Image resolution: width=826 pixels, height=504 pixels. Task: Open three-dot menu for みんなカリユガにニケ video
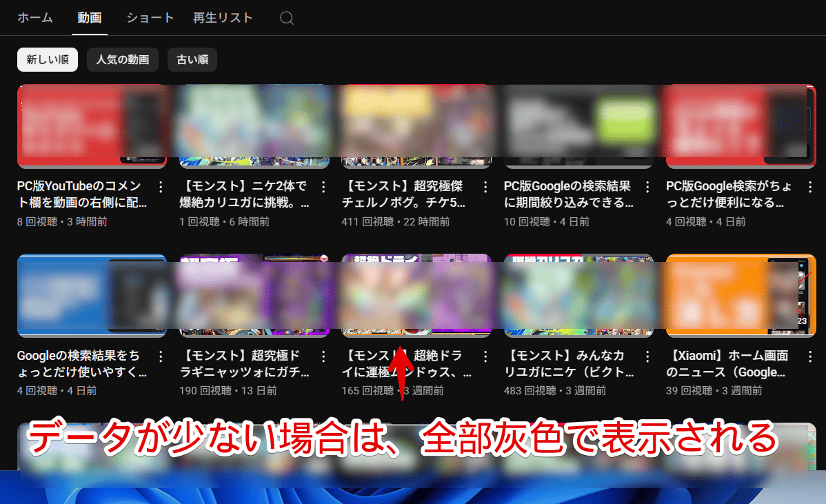pos(647,356)
